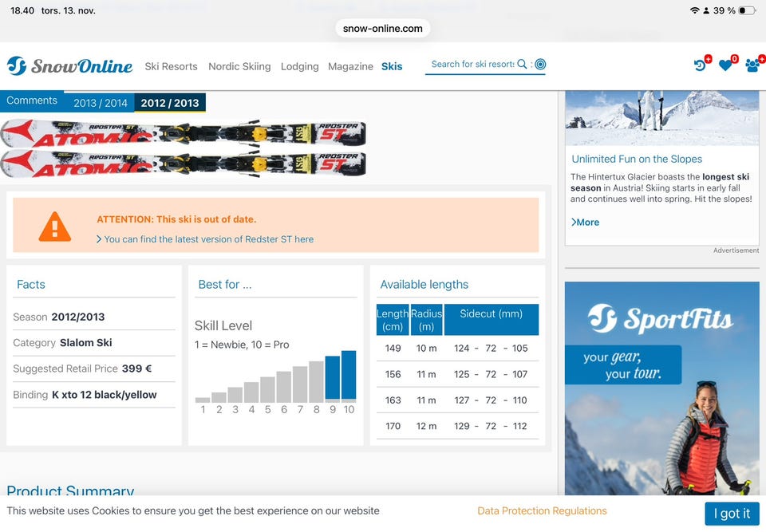The image size is (766, 532).
Task: Switch to the Comments tab
Action: click(32, 100)
